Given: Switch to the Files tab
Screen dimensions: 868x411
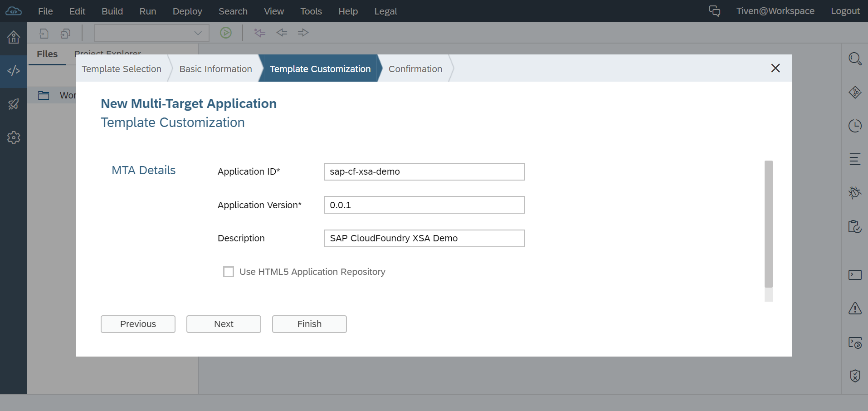Looking at the screenshot, I should coord(47,54).
